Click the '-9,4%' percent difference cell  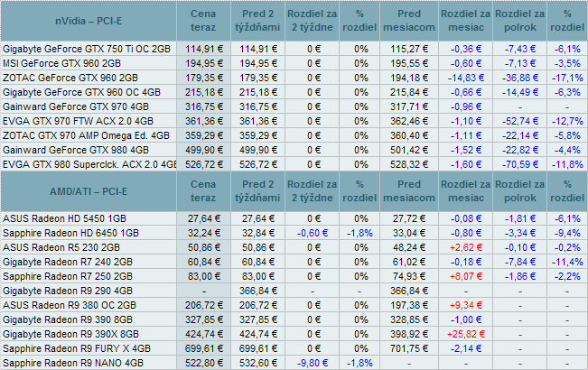coord(568,234)
